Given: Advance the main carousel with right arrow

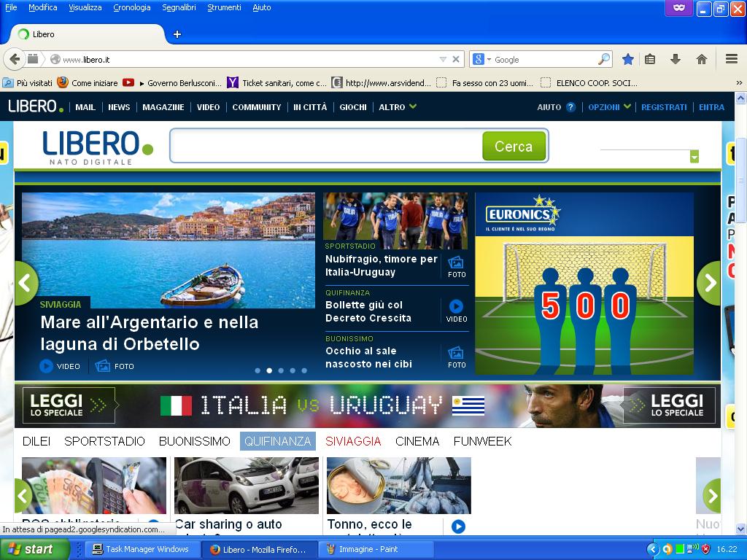Looking at the screenshot, I should 708,283.
